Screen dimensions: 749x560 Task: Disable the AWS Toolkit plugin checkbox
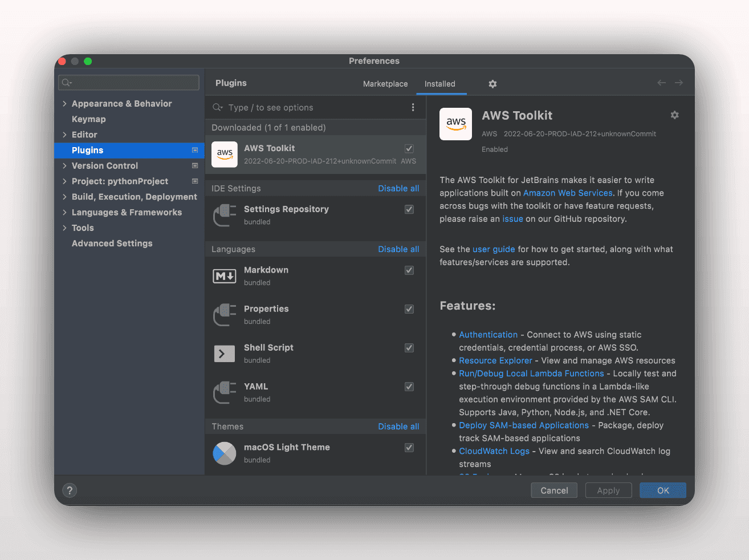[409, 149]
